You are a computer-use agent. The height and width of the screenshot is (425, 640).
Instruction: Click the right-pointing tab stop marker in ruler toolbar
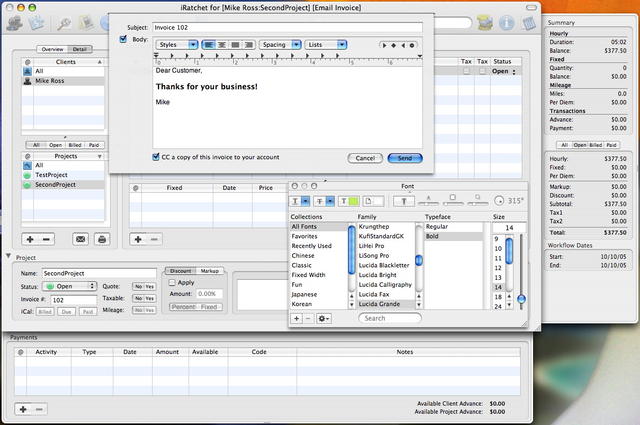tap(384, 45)
